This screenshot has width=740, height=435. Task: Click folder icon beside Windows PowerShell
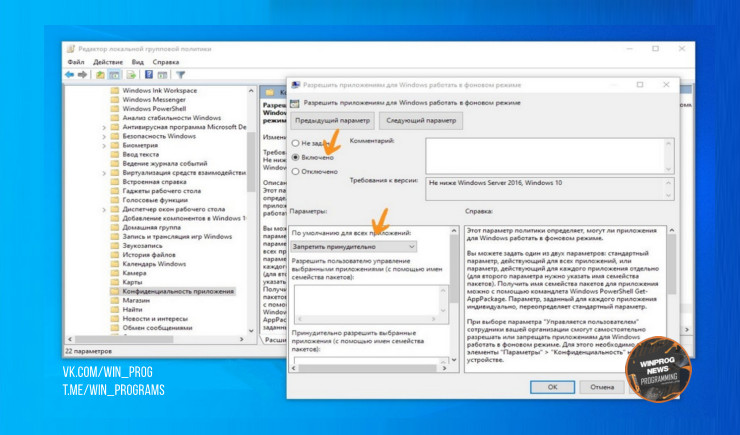tap(115, 109)
